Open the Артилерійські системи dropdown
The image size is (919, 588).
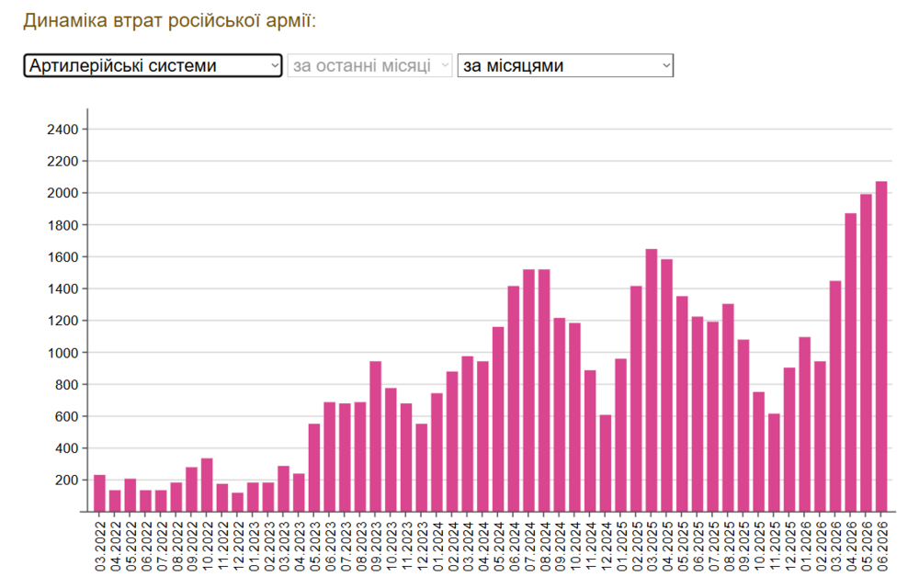coord(153,65)
